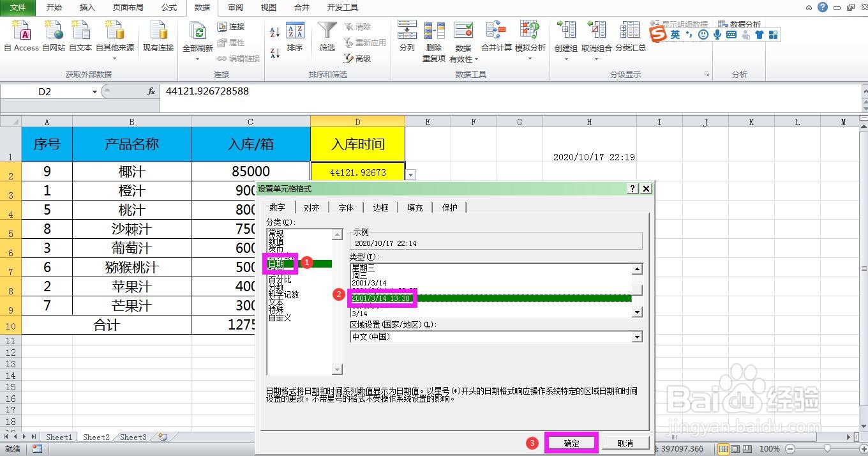The height and width of the screenshot is (456, 868).
Task: Select the 排序 (Sort) tool
Action: tap(294, 38)
